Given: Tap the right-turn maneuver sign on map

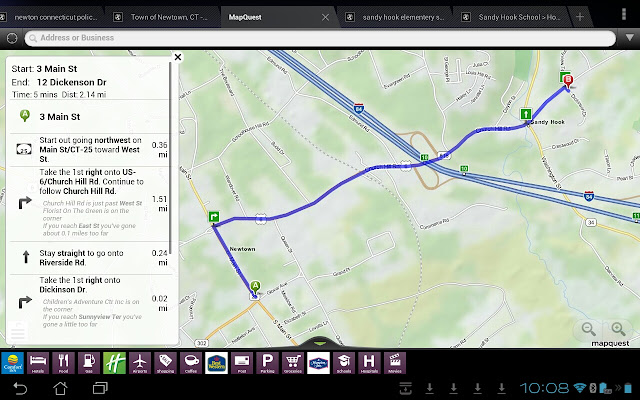Looking at the screenshot, I should 214,216.
